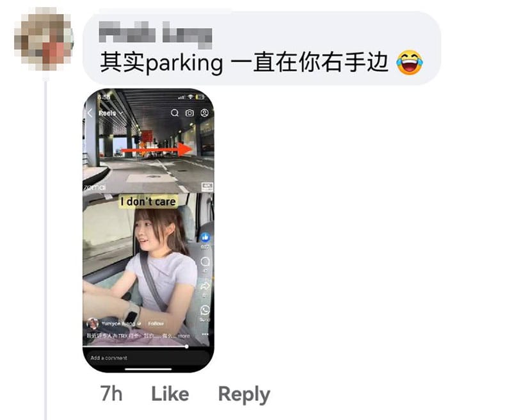Click the 7h timestamp link
Image resolution: width=512 pixels, height=420 pixels.
(111, 394)
